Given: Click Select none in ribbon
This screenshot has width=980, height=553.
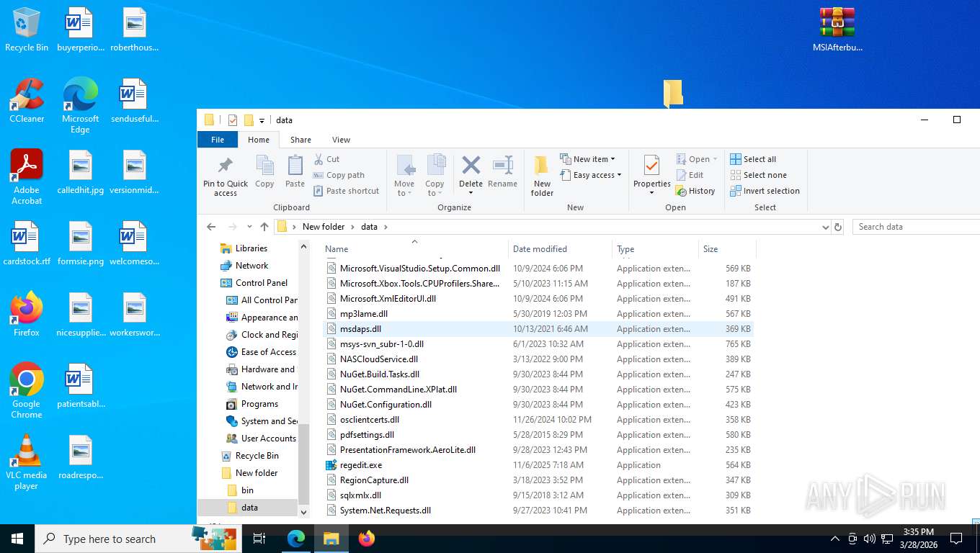Looking at the screenshot, I should click(758, 175).
